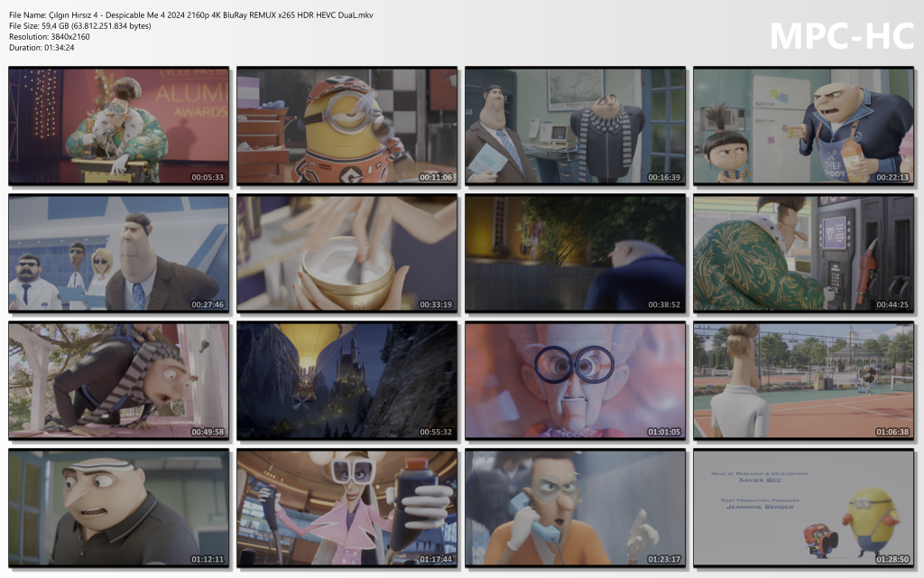Click the 00:44:25 timestamp label

[892, 304]
